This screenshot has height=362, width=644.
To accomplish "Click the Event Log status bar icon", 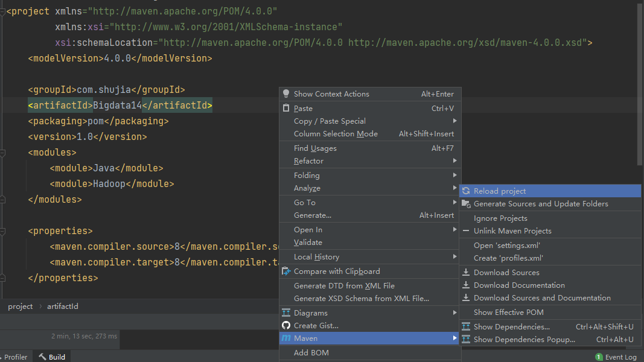I will (x=599, y=357).
